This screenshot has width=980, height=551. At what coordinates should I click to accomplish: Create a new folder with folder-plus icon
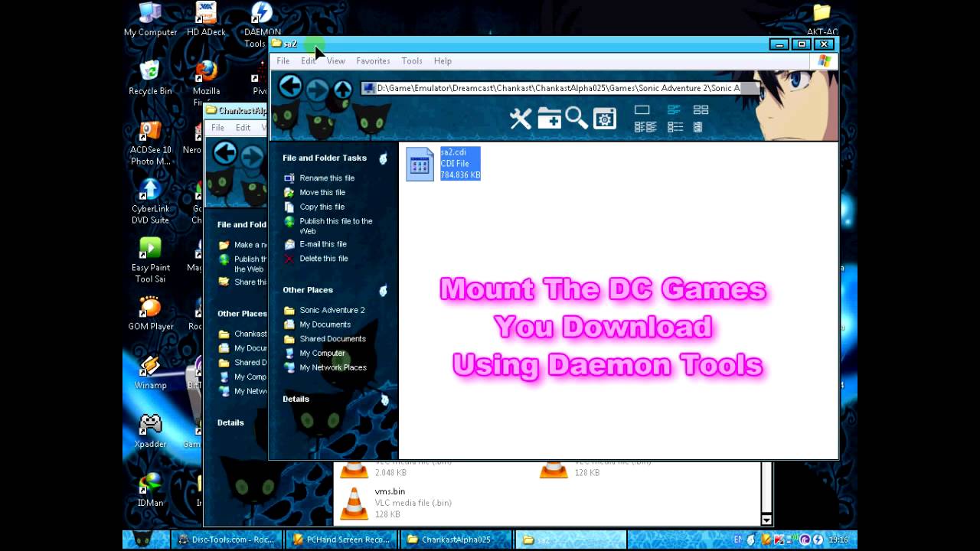coord(549,119)
